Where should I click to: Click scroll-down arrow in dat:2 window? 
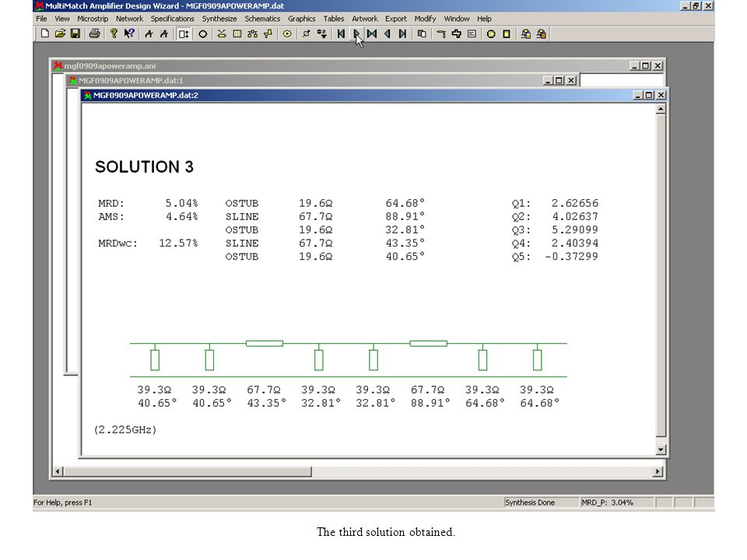(661, 449)
